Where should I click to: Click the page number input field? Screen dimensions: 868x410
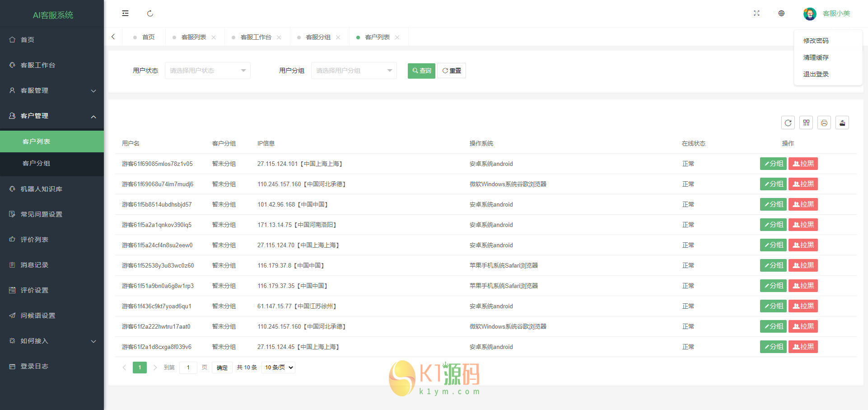click(x=188, y=368)
